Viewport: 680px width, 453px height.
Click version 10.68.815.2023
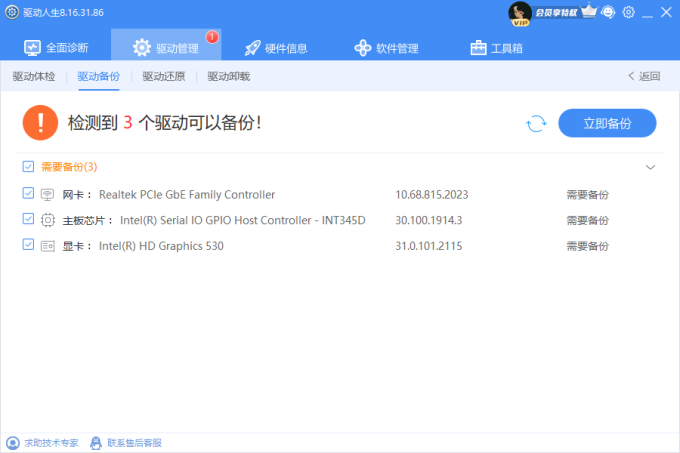[x=432, y=195]
